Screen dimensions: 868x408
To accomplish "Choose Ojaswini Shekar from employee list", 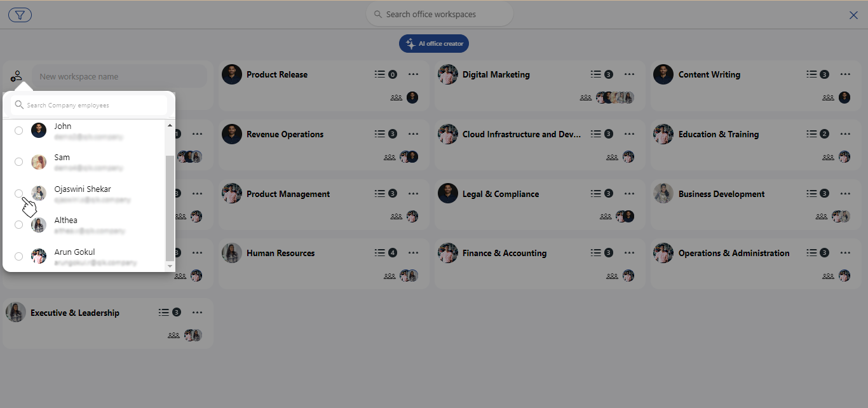I will 83,189.
